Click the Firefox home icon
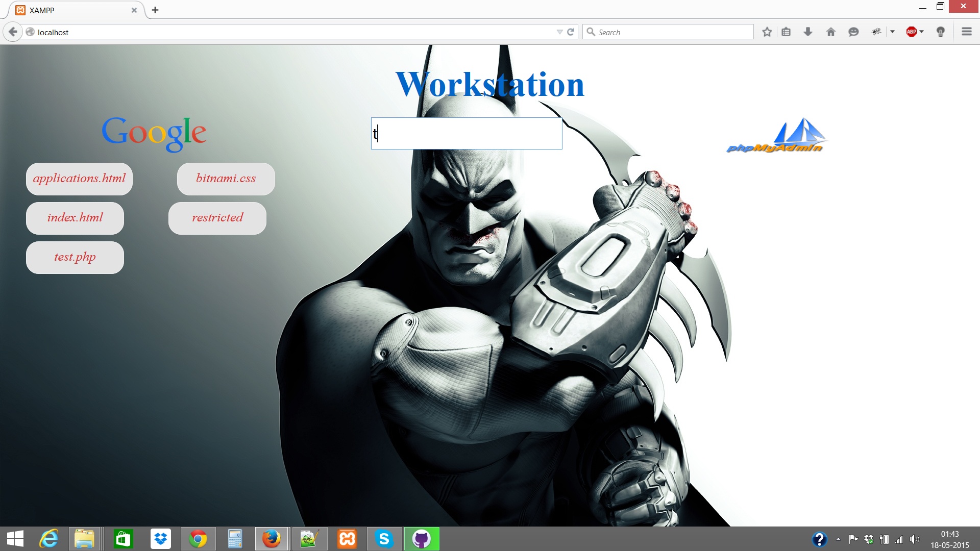This screenshot has height=551, width=980. [x=831, y=32]
